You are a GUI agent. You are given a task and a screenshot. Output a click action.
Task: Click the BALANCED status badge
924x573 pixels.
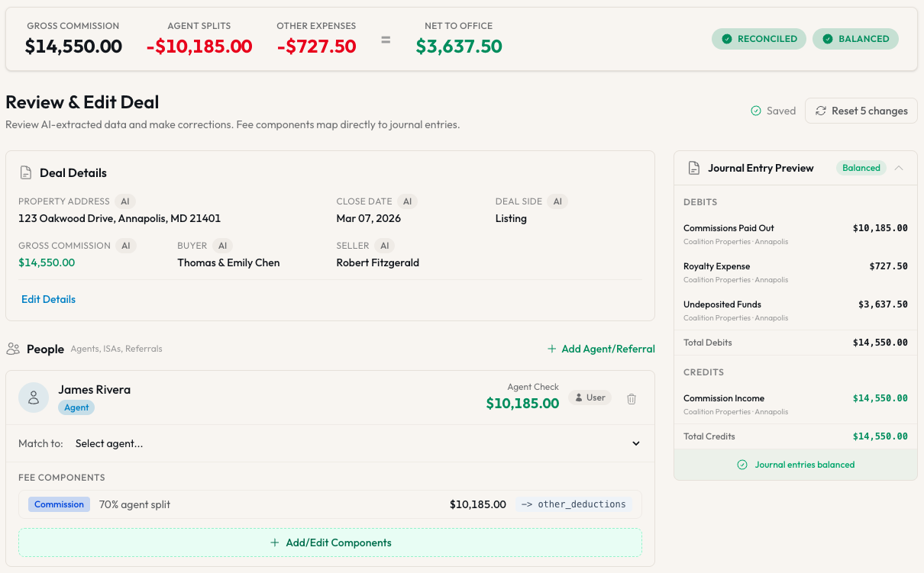pos(855,38)
